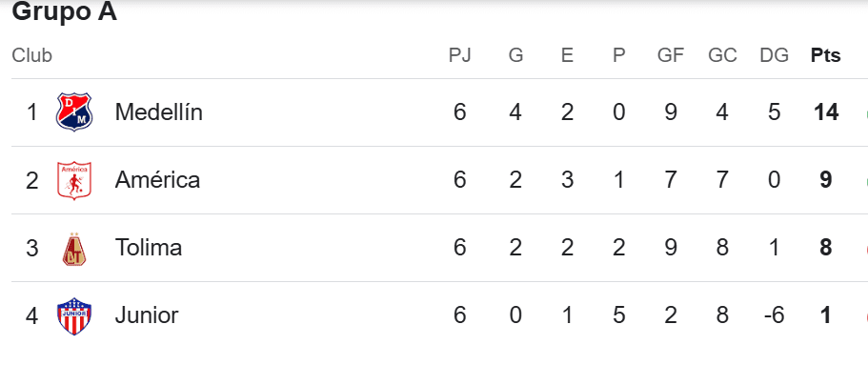Select the PJ column header
868x365 pixels.
pos(459,55)
